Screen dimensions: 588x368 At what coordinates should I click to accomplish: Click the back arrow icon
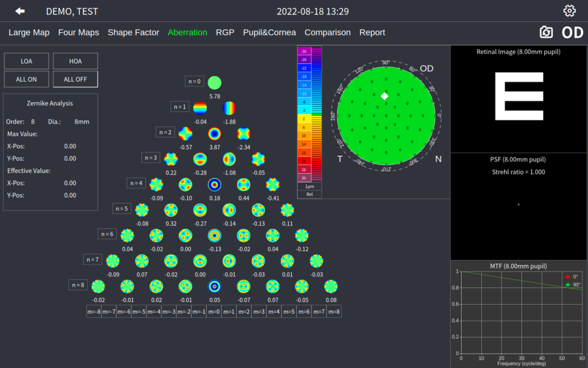pyautogui.click(x=20, y=11)
